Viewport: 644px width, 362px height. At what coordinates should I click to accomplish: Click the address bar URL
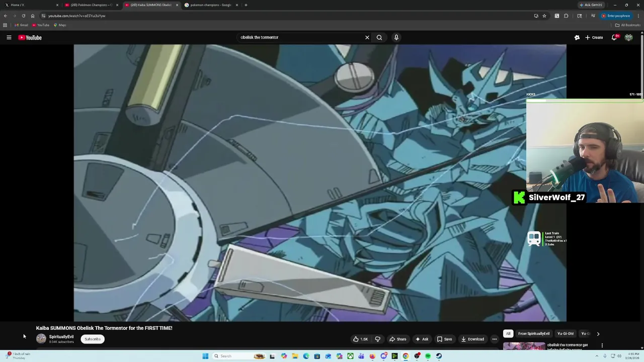pyautogui.click(x=77, y=16)
